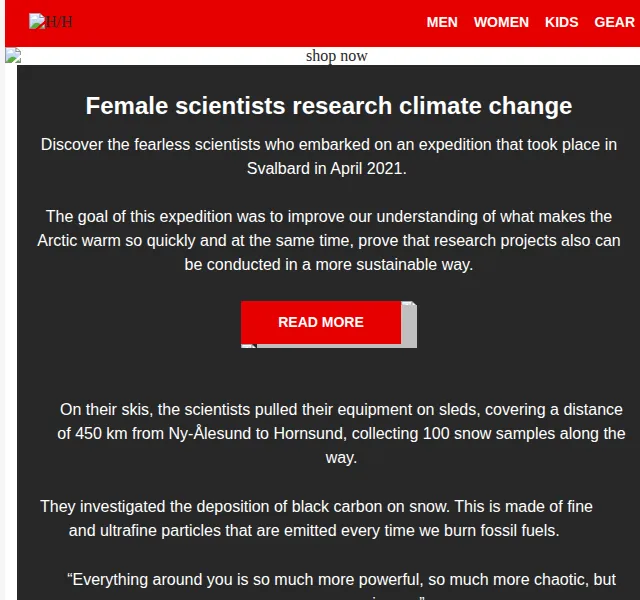
Task: Click the broken image corner at the bottom left of READ MORE
Action: tap(249, 346)
